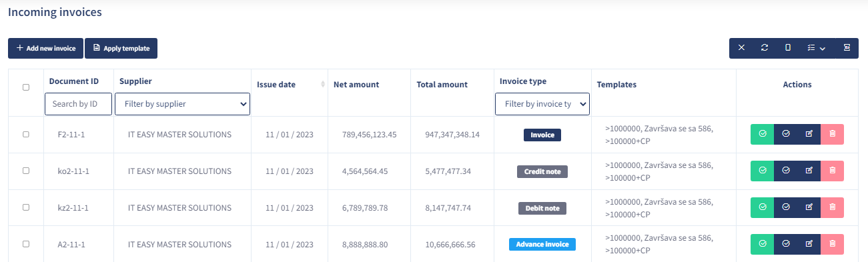
Task: Delete invoice kz2-11-1 with trash icon
Action: coord(832,207)
